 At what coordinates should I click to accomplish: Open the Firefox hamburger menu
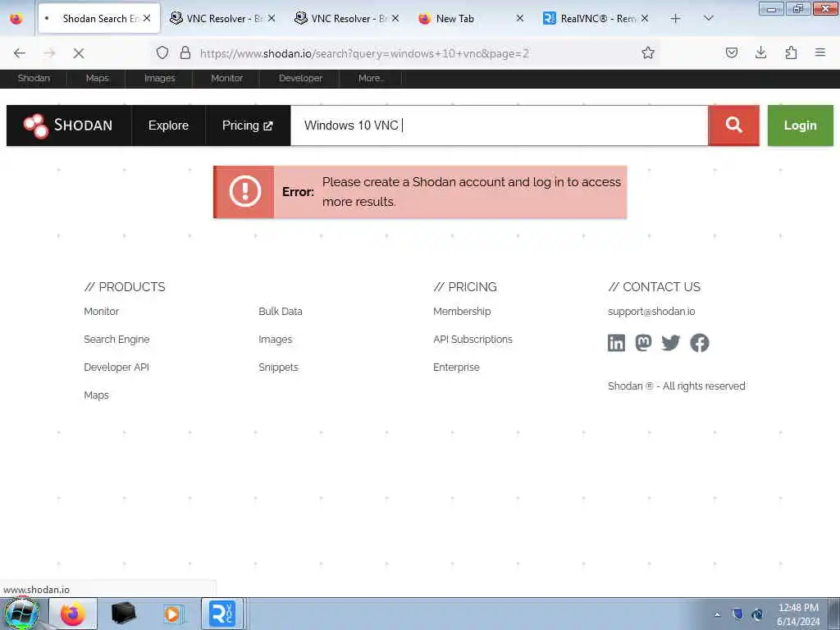[819, 52]
